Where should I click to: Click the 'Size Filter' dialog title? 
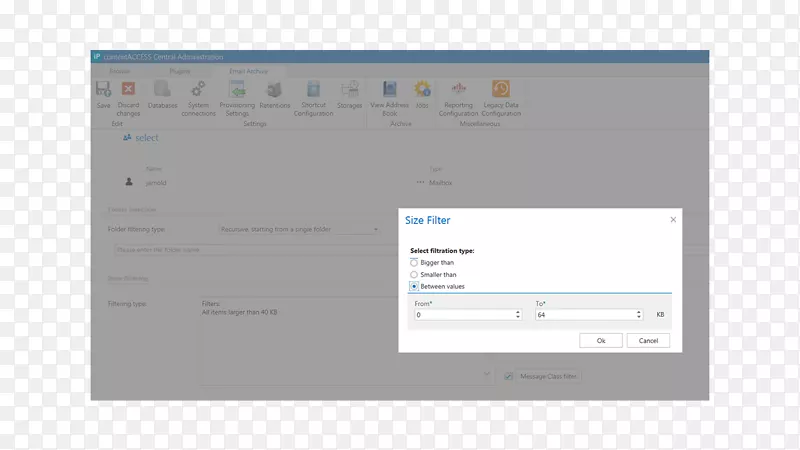[428, 220]
